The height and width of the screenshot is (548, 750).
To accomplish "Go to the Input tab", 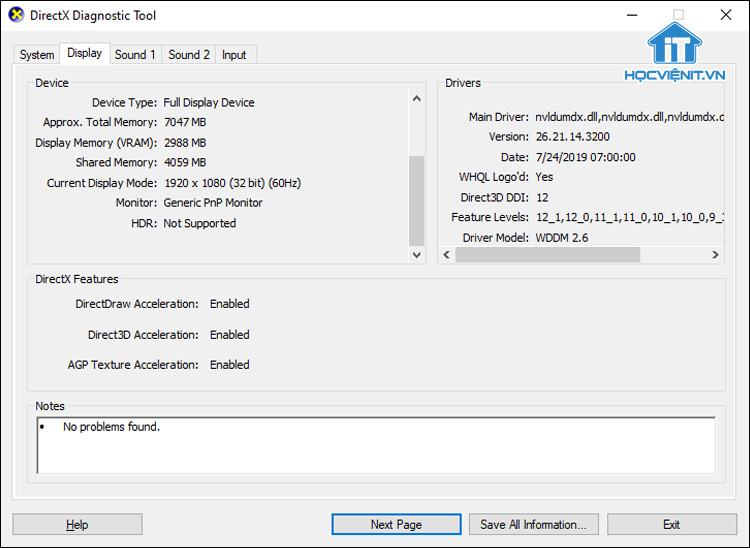I will [x=234, y=55].
